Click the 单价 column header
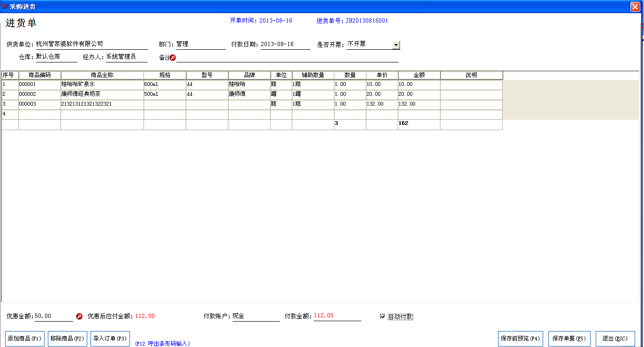Viewport: 644px width, 347px height. [x=382, y=75]
